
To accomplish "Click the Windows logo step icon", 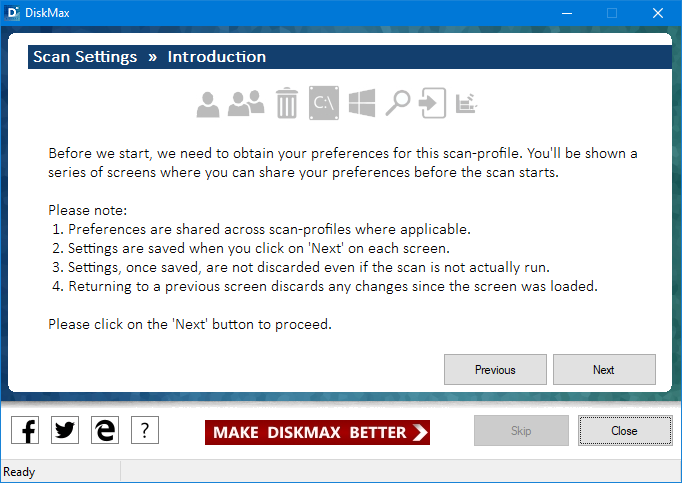I will pos(362,103).
